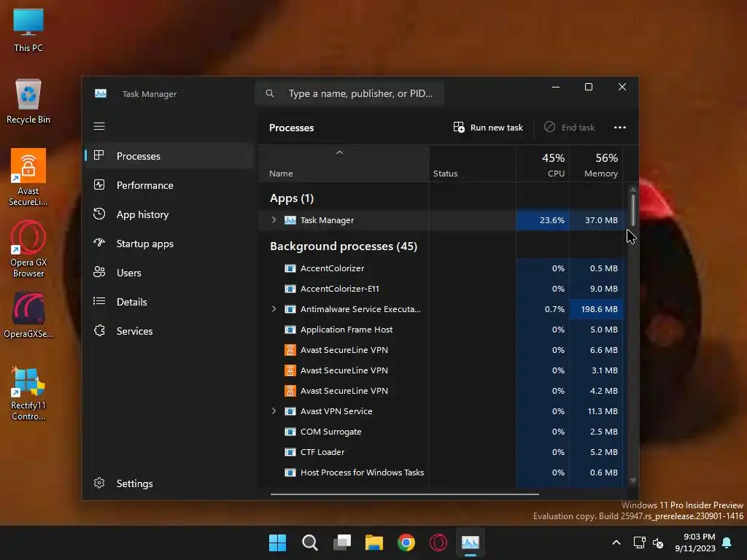Show hidden system tray icons
The image size is (747, 560).
[x=616, y=542]
